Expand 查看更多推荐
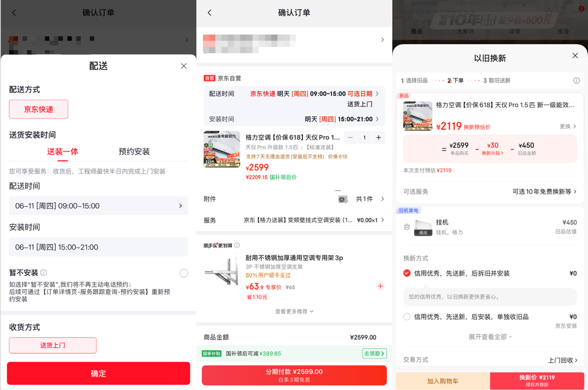The height and width of the screenshot is (390, 588). point(294,312)
